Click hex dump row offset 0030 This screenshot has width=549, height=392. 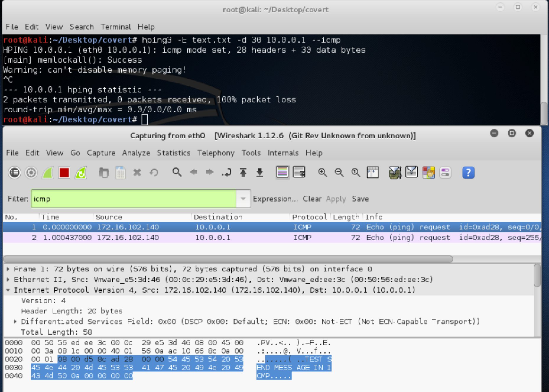point(14,367)
